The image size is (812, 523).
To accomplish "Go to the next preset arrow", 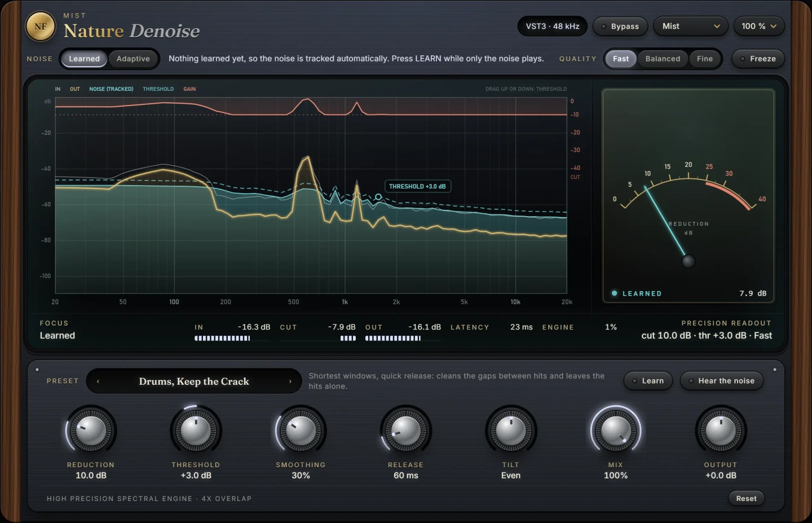I will pos(290,381).
